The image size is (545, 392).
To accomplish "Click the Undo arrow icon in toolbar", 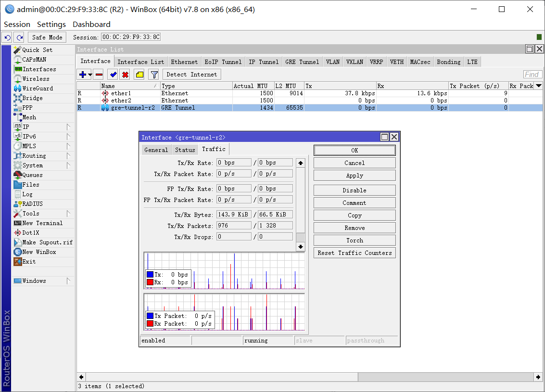I will (x=8, y=37).
